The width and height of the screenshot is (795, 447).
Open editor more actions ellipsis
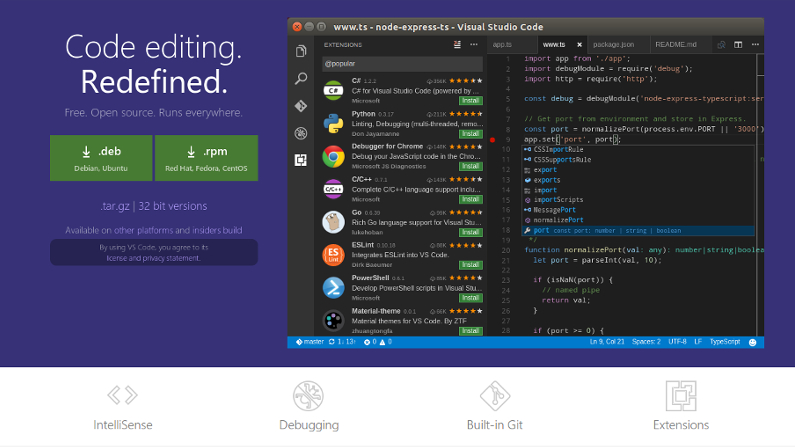click(755, 45)
